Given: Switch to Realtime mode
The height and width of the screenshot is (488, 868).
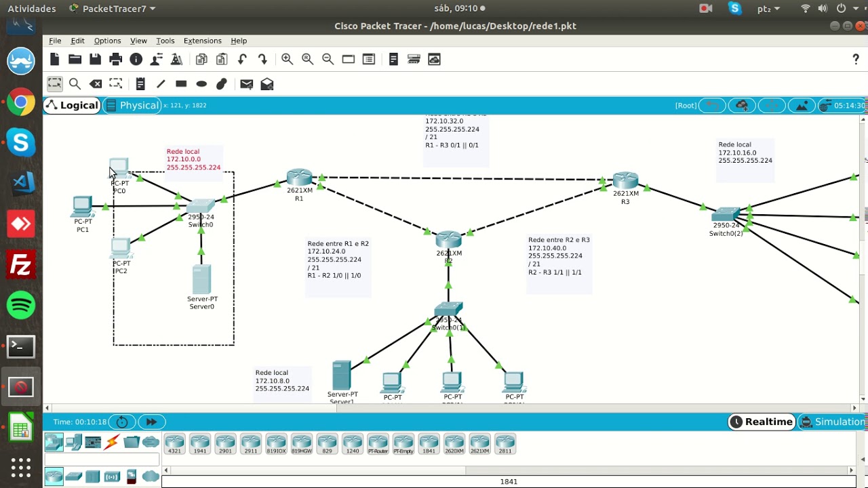Looking at the screenshot, I should pos(762,422).
